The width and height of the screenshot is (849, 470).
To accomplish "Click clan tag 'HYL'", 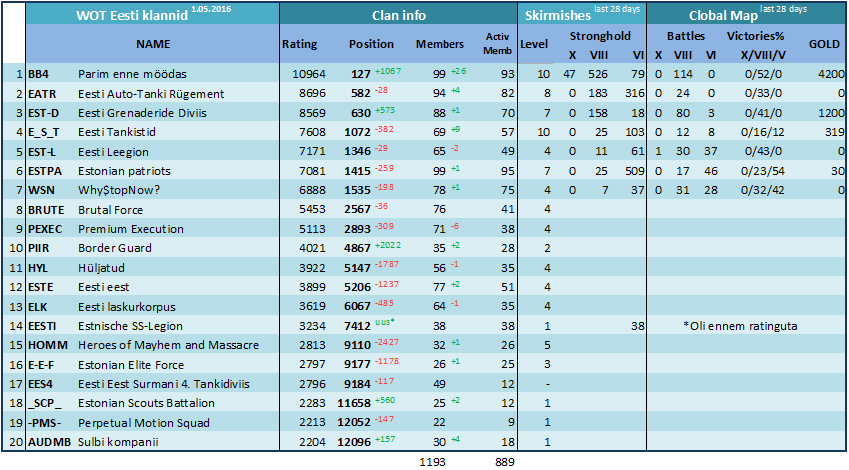I will coord(38,268).
